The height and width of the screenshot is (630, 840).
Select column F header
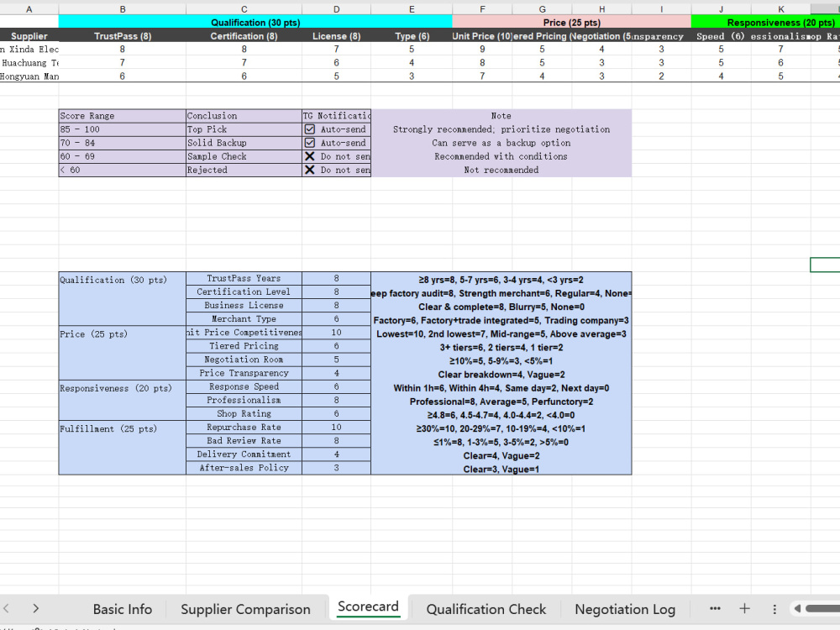click(482, 9)
